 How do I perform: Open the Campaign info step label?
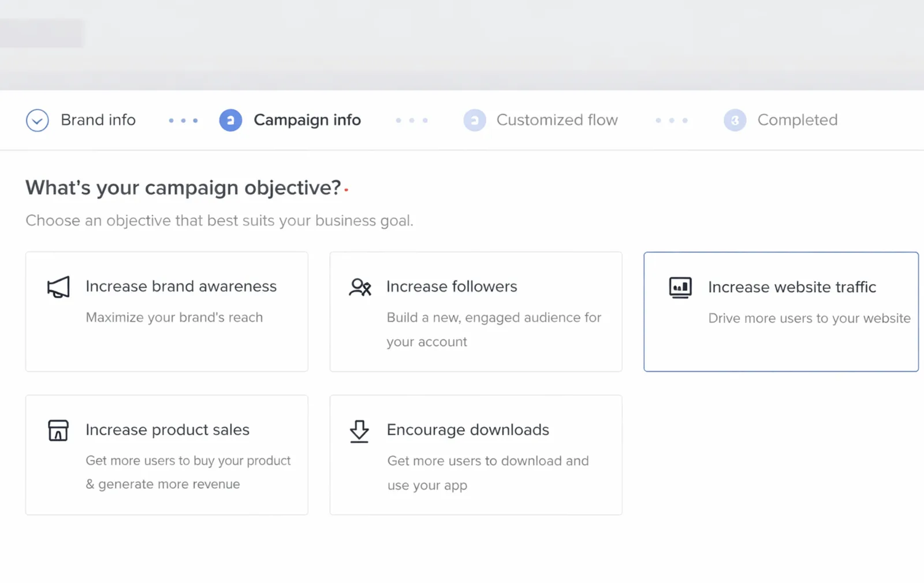[307, 120]
